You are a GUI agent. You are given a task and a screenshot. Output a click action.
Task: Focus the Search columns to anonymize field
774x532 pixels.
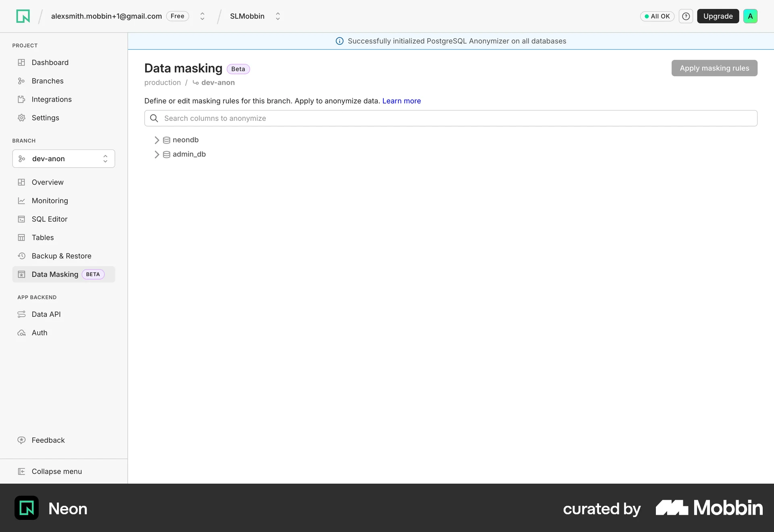[451, 118]
